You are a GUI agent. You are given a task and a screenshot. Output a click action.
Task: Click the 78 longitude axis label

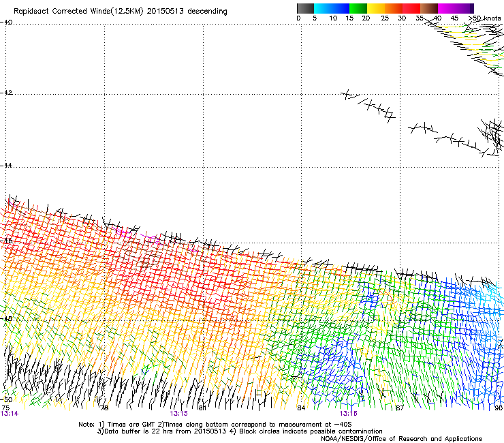click(x=104, y=408)
